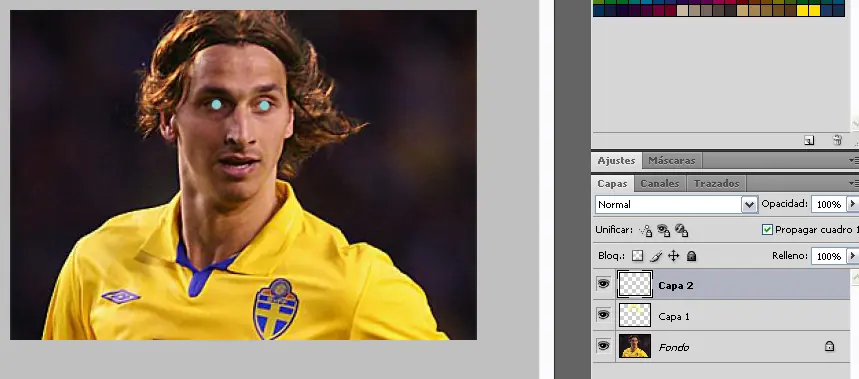The image size is (859, 379).
Task: Click the delete swatch trash icon
Action: point(837,140)
